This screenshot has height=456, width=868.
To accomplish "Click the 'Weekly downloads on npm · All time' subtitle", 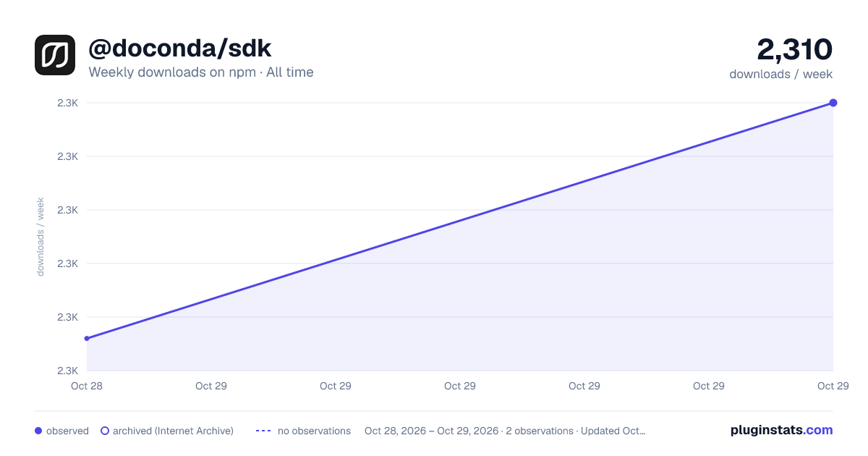I will click(x=201, y=72).
